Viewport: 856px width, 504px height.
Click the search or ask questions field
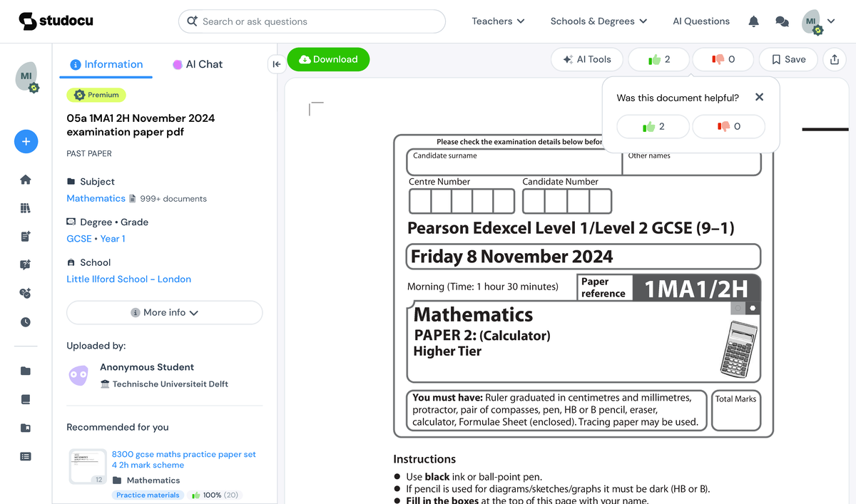coord(312,21)
